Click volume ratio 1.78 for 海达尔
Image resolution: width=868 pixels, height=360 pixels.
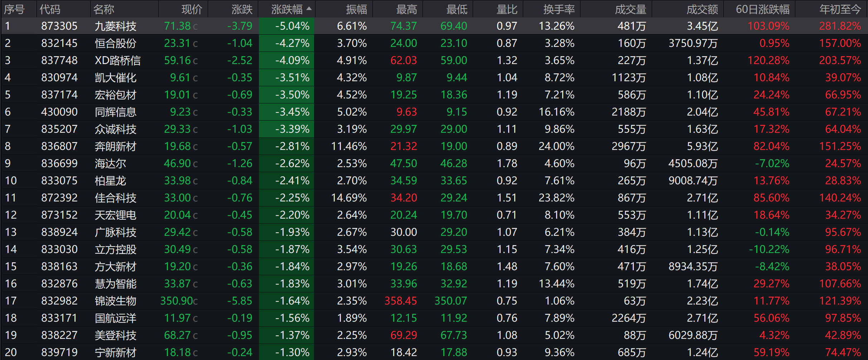507,164
